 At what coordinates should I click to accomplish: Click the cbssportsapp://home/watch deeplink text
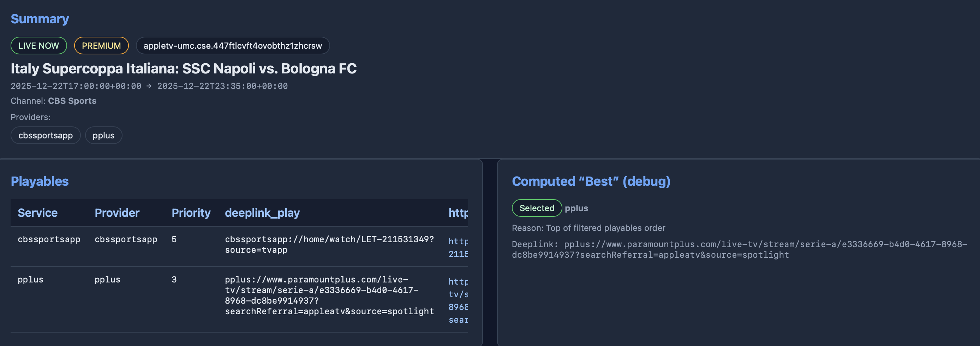pos(329,244)
